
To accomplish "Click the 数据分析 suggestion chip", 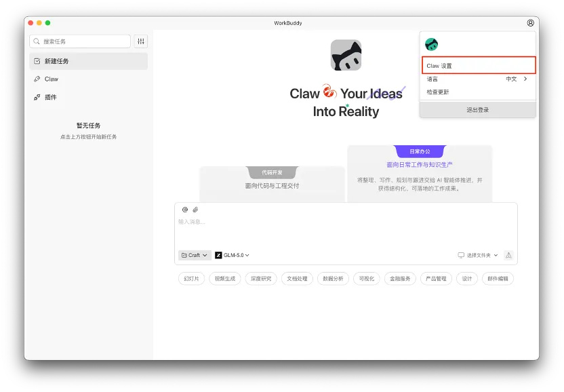I will coord(333,279).
